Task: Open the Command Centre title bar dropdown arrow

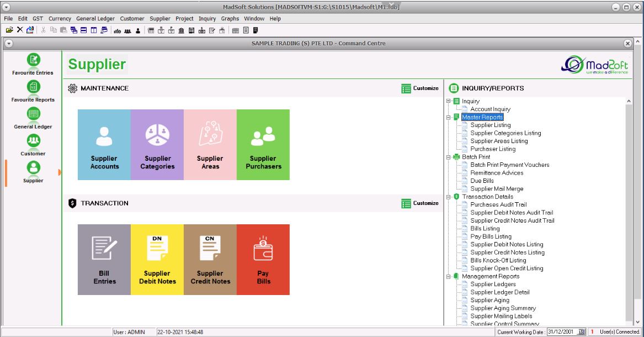Action: pos(9,43)
